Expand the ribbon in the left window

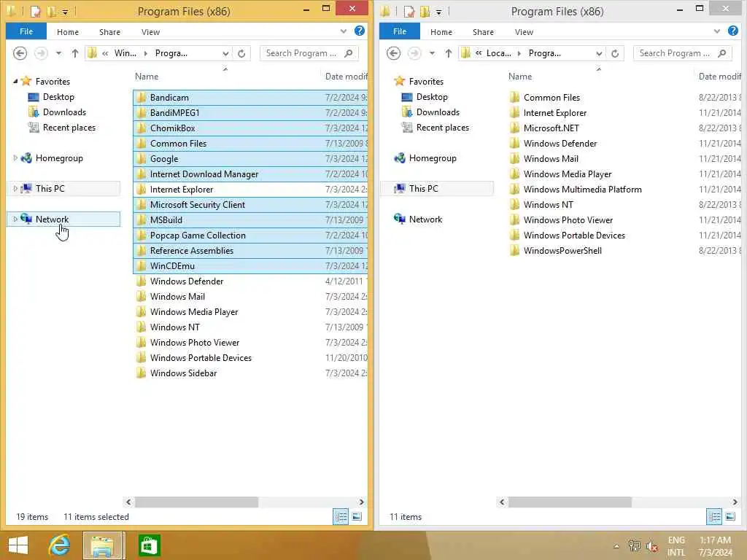click(x=344, y=31)
